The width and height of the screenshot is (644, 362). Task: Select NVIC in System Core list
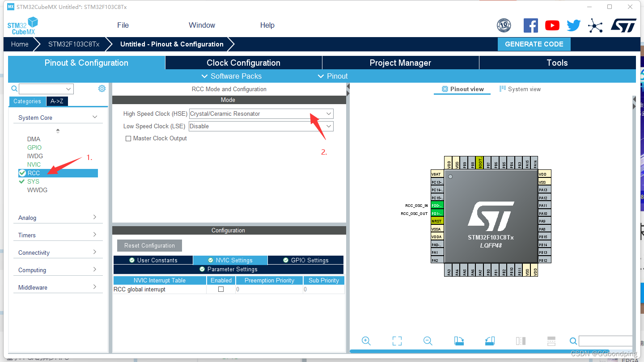pyautogui.click(x=34, y=164)
